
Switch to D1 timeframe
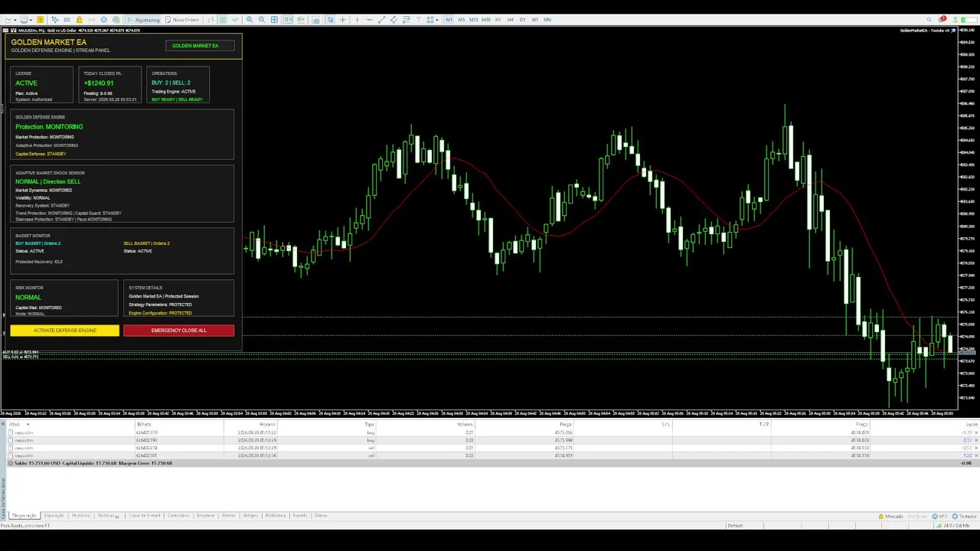click(x=522, y=20)
